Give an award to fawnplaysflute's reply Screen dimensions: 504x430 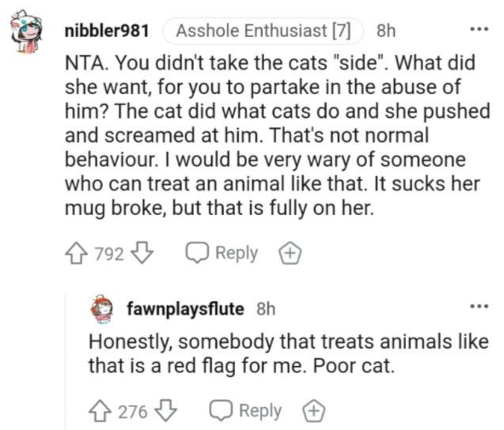coord(313,411)
